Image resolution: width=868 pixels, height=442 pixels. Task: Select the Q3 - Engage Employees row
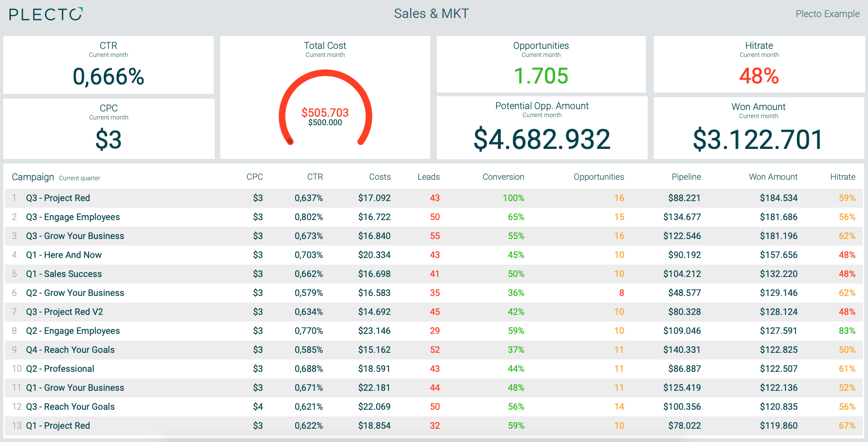tap(434, 217)
